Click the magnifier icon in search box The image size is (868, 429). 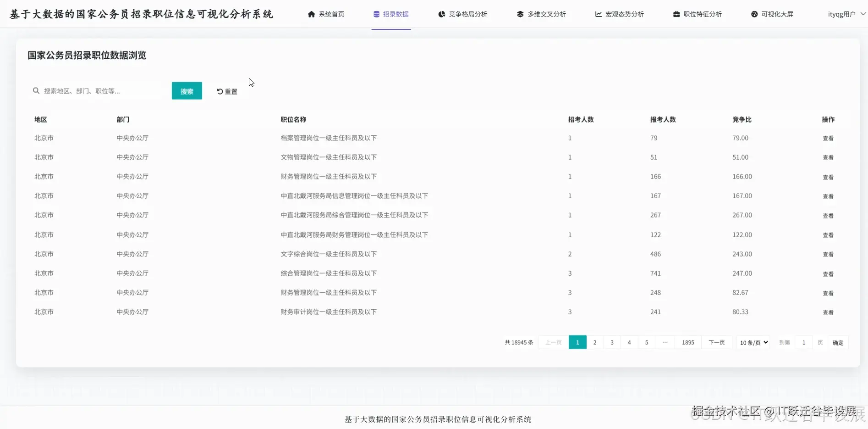pyautogui.click(x=36, y=91)
